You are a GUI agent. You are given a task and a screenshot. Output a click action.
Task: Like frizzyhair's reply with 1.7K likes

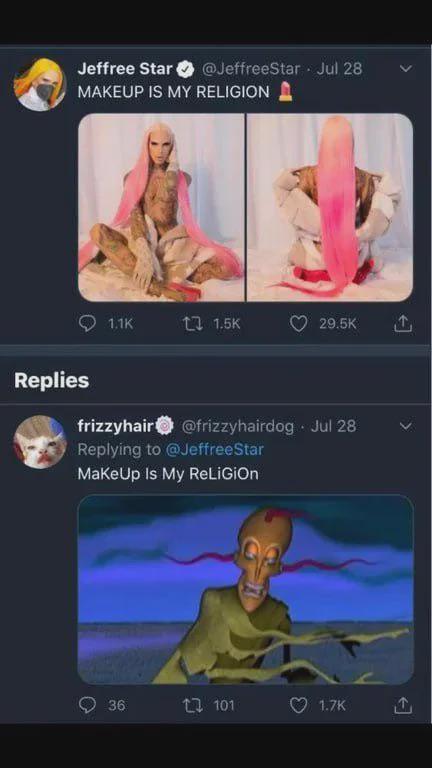298,705
